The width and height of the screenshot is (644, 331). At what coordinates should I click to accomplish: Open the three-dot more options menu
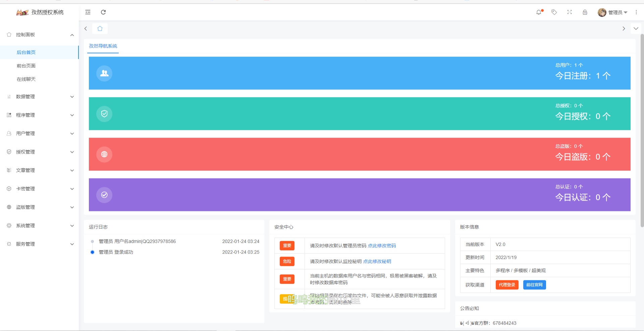(636, 12)
